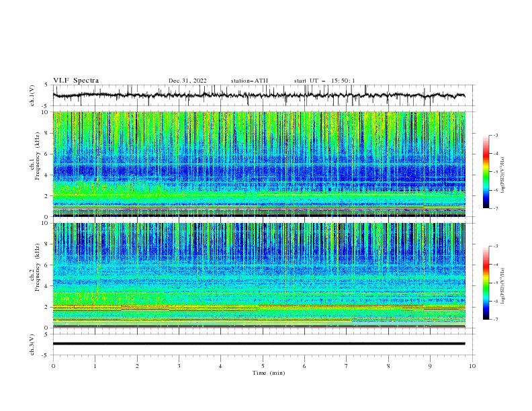Screen dimensions: 532x411
Task: Click the ch.2 PSD color scale bar
Action: (486, 283)
